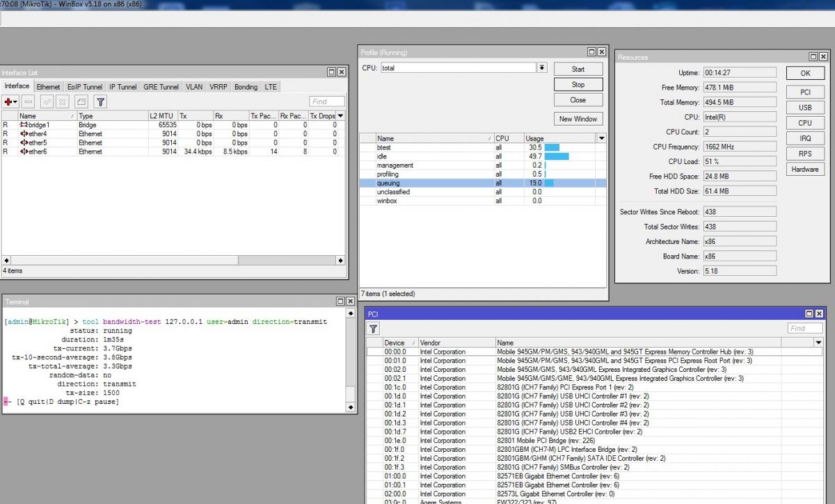
Task: Click the Remove (minus) icon in Interface List
Action: pyautogui.click(x=29, y=101)
